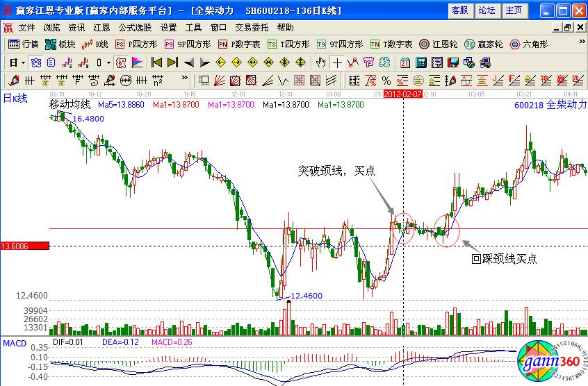Click the 主页 home page button
Image resolution: width=588 pixels, height=386 pixels.
point(514,10)
